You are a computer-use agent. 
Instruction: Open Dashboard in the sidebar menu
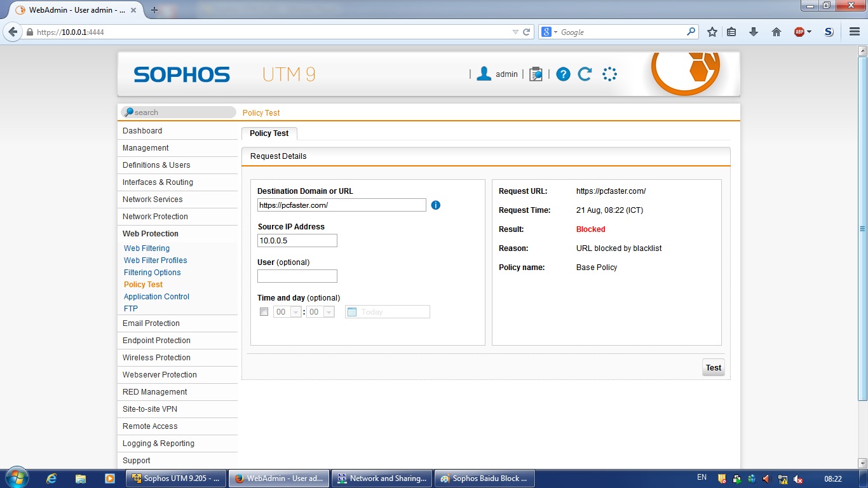pyautogui.click(x=177, y=131)
